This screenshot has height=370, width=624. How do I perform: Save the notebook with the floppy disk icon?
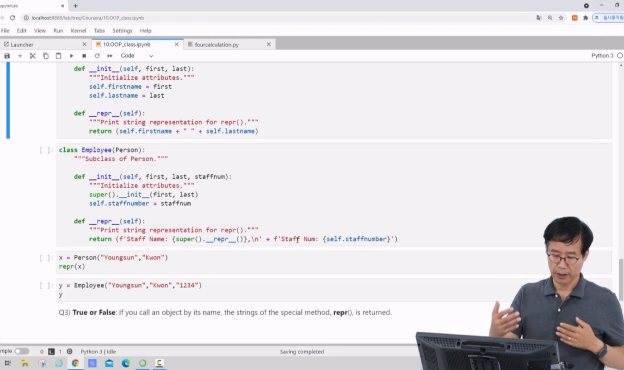7,56
